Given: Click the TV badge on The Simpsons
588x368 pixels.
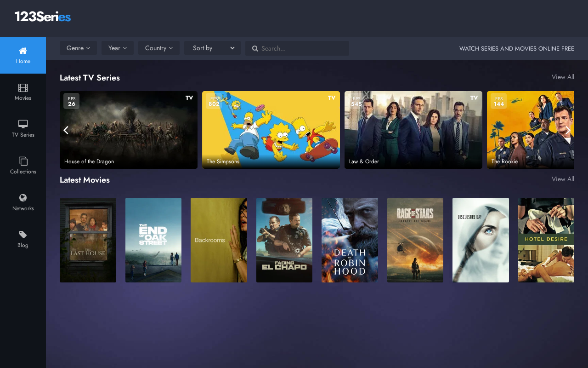Looking at the screenshot, I should click(x=332, y=98).
